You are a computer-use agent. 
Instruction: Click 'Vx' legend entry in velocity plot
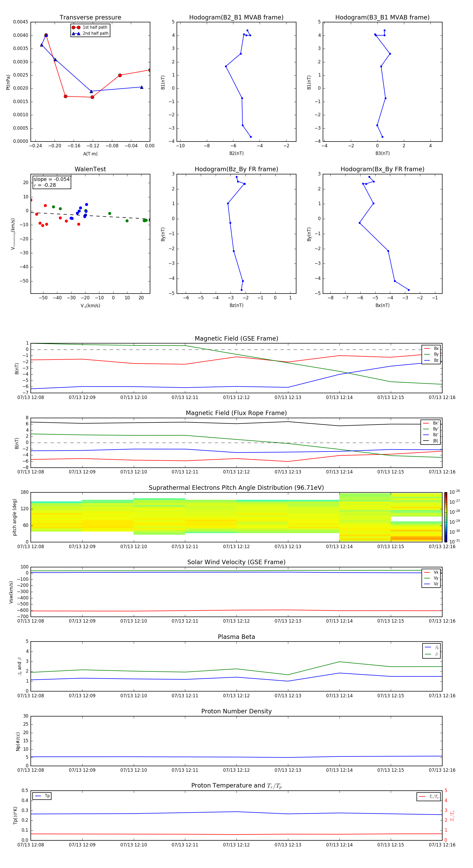[431, 572]
